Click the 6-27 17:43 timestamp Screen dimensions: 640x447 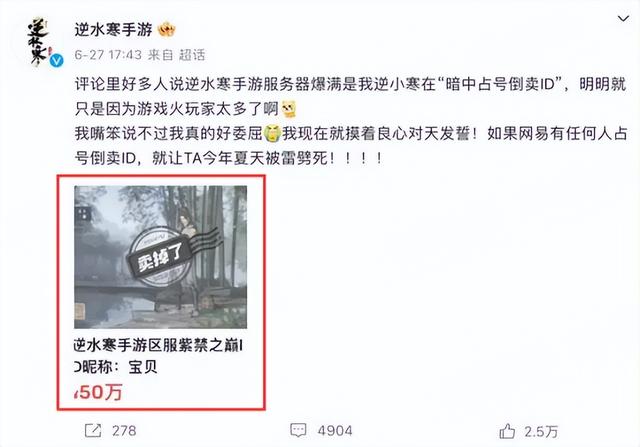[x=108, y=55]
